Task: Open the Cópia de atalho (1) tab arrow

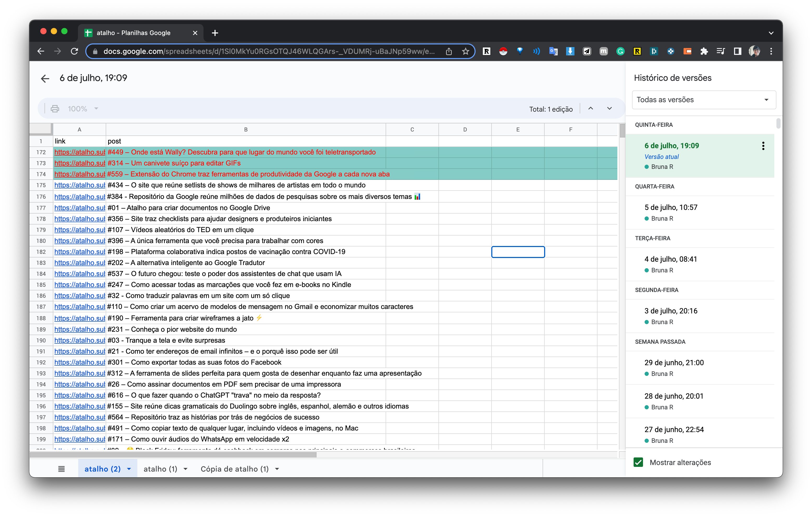Action: coord(277,469)
